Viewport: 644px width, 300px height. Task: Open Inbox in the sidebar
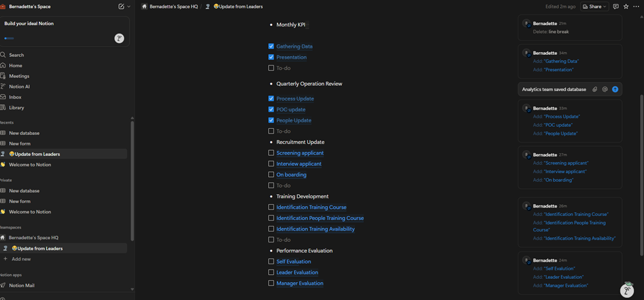coord(15,97)
